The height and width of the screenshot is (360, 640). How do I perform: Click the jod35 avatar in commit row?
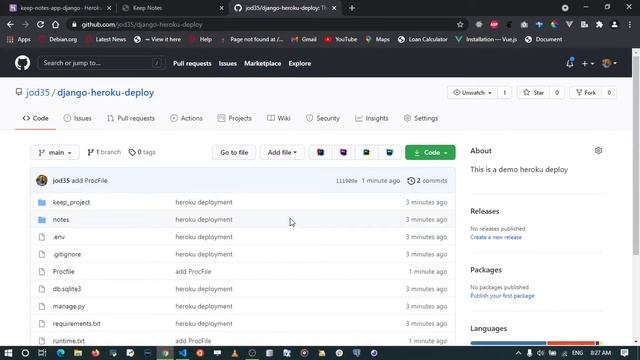(x=42, y=180)
